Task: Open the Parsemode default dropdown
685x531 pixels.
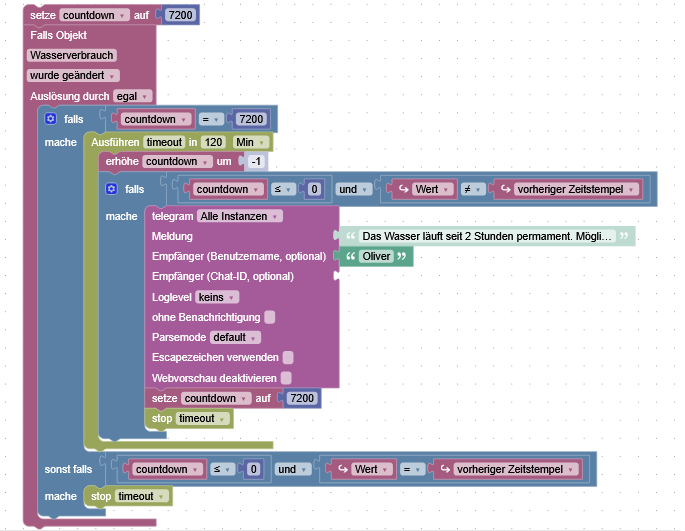Action: 235,337
